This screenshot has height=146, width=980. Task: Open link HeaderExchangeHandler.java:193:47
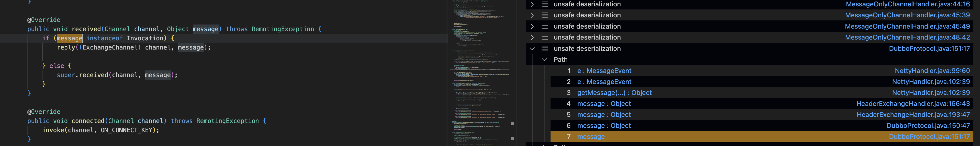[913, 115]
